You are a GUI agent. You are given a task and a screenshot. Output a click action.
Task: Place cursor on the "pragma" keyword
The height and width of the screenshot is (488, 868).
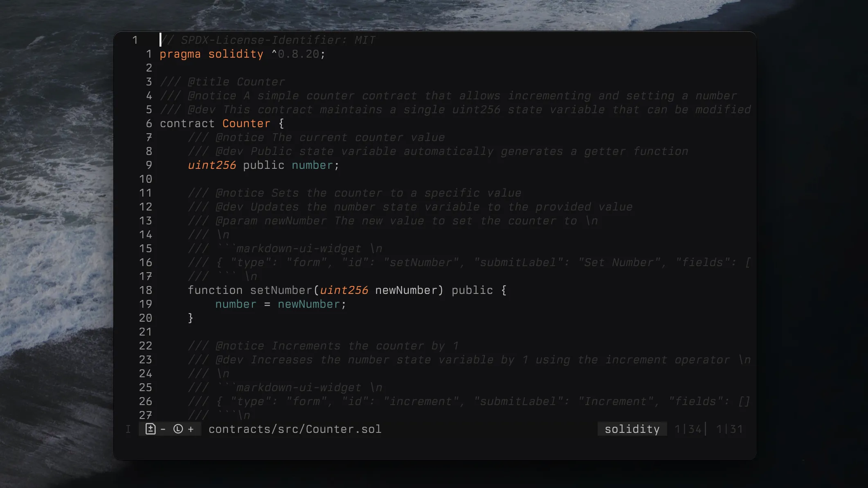[180, 54]
